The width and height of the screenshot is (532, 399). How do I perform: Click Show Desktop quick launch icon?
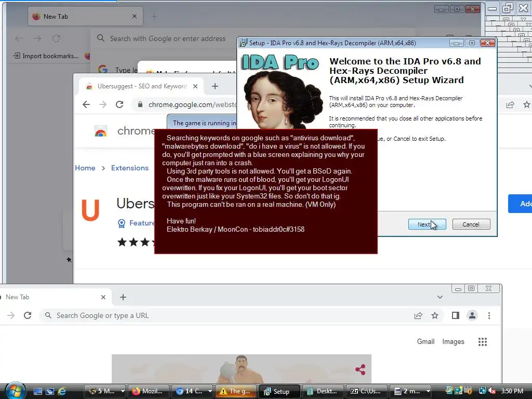tap(37, 391)
